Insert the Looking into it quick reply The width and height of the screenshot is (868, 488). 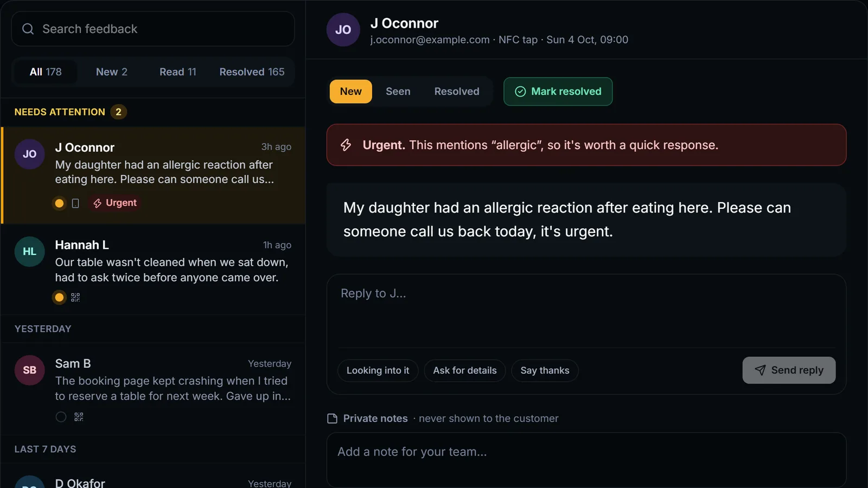point(378,371)
